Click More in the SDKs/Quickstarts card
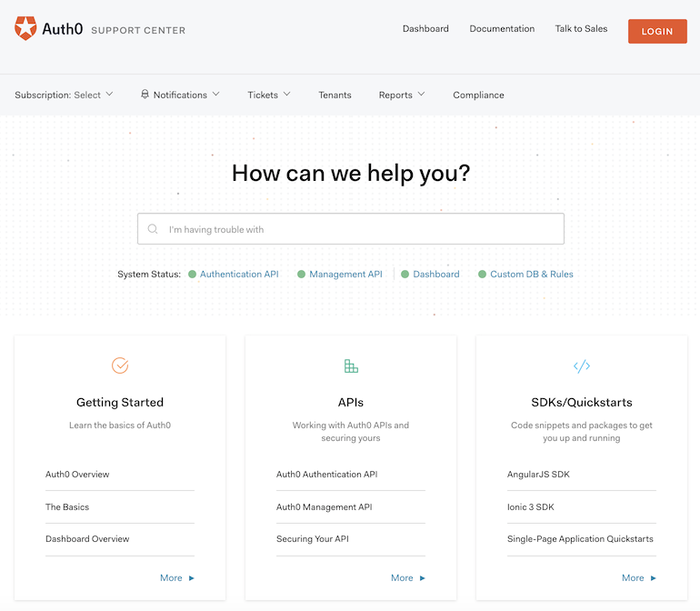The width and height of the screenshot is (700, 611). (x=633, y=578)
